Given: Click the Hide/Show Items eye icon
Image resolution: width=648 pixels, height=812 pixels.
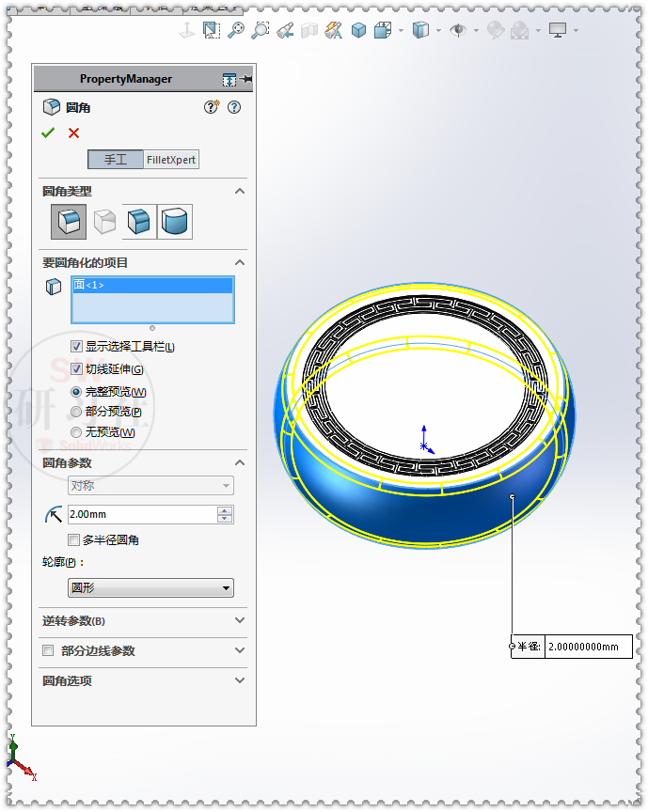Looking at the screenshot, I should [x=458, y=31].
